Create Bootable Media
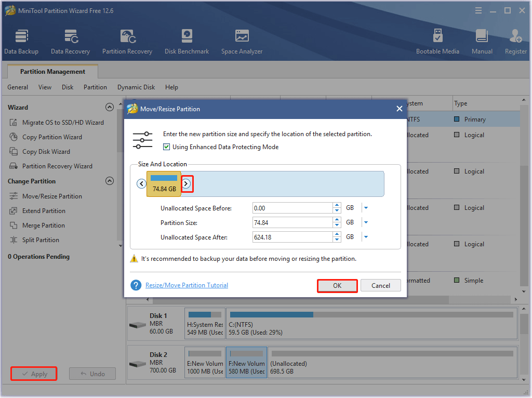 [437, 42]
